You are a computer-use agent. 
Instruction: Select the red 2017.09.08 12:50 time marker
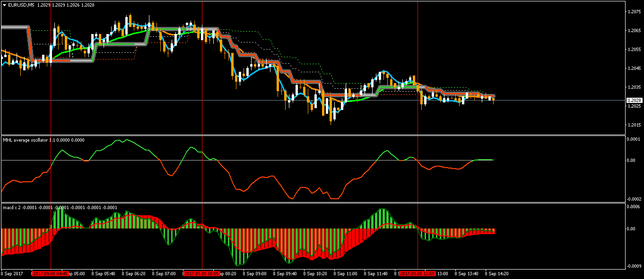click(418, 273)
